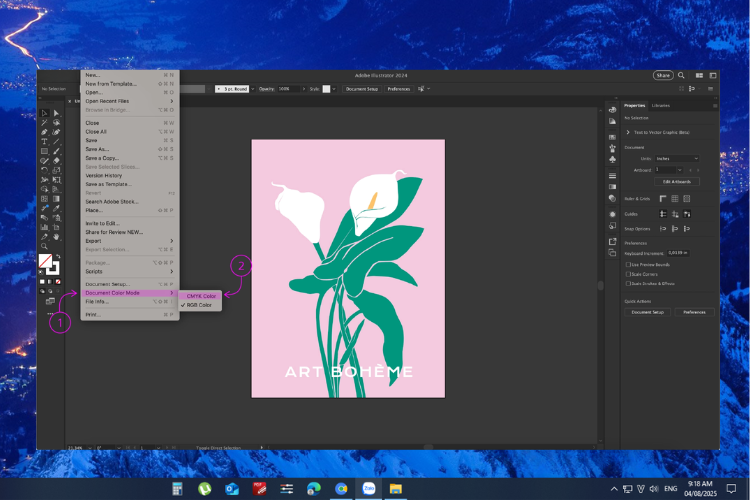750x500 pixels.
Task: Select the Hand tool
Action: pos(56,237)
